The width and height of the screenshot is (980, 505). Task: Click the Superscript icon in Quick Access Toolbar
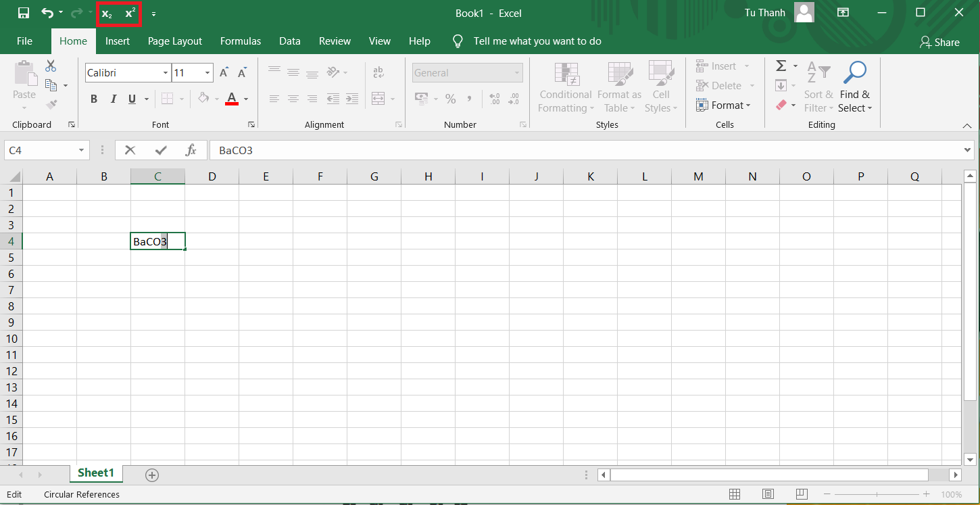tap(130, 14)
